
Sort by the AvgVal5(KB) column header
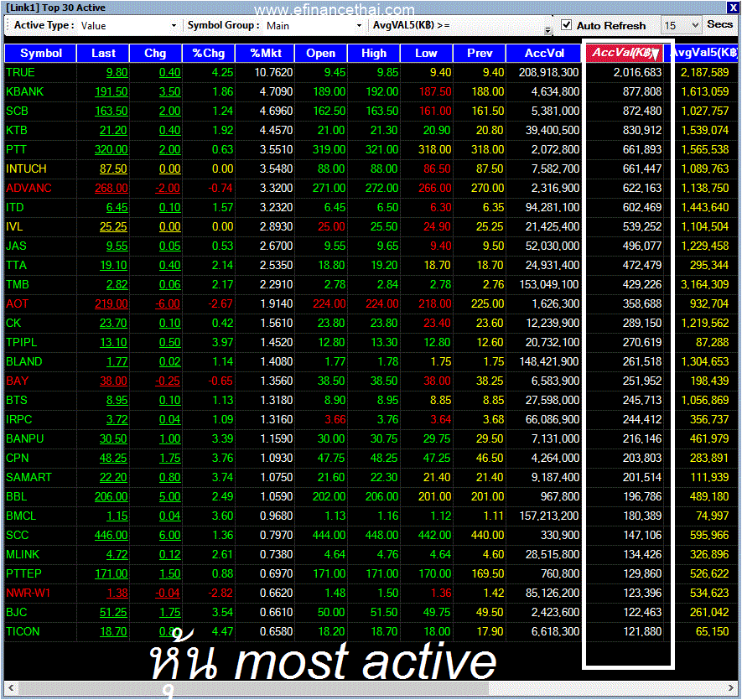[x=703, y=53]
